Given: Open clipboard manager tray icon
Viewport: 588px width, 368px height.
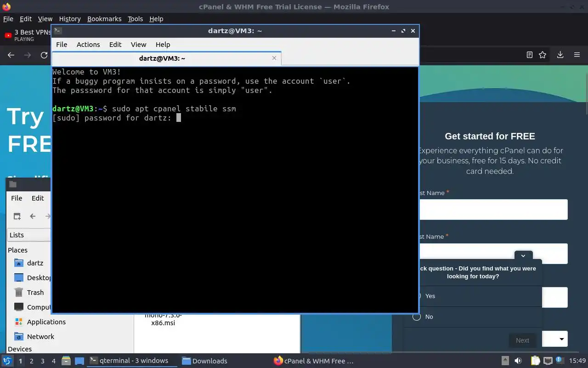Looking at the screenshot, I should pyautogui.click(x=535, y=361).
